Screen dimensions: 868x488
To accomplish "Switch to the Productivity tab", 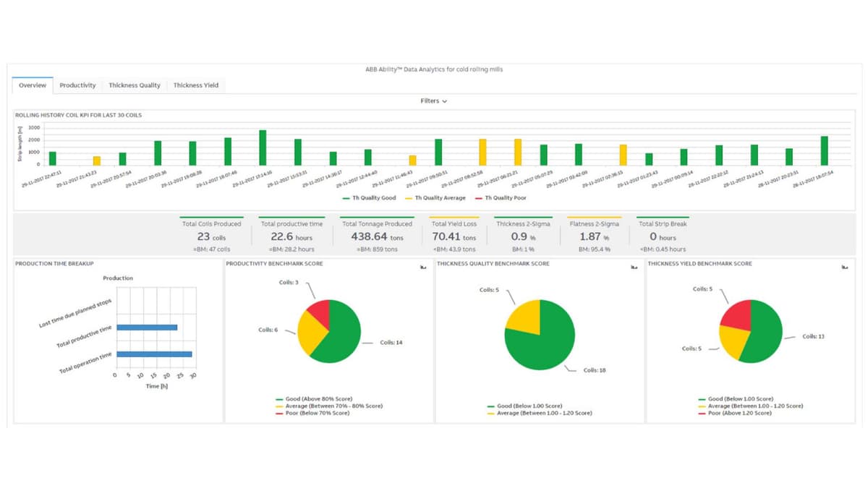I will pos(77,85).
